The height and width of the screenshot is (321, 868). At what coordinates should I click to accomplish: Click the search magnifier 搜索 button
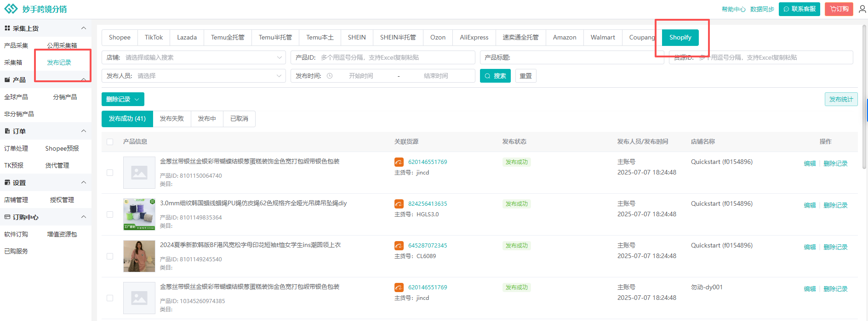pyautogui.click(x=495, y=76)
